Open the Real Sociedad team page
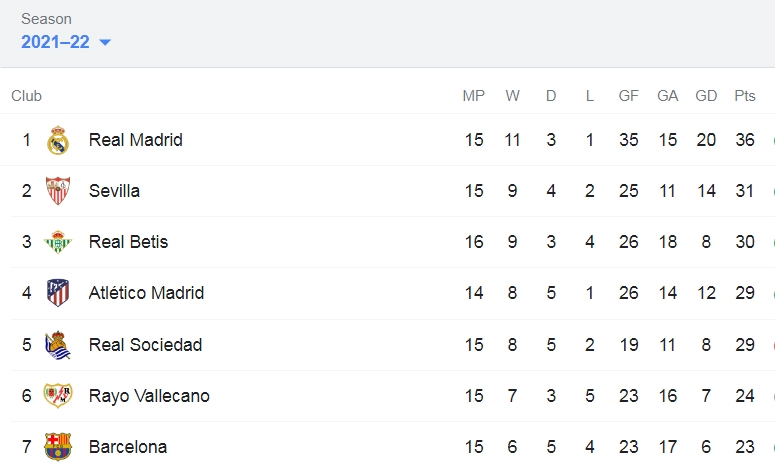 145,344
